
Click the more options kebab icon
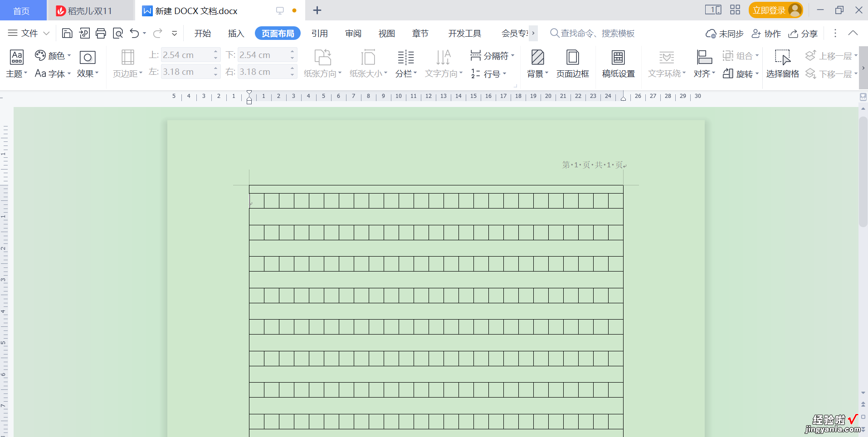[x=835, y=33]
